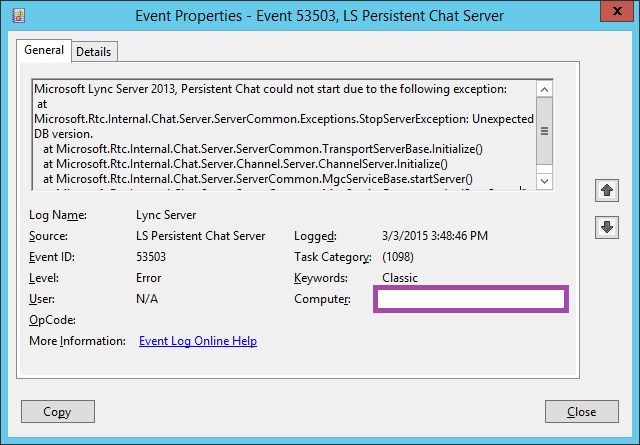
Task: Select the Log Name value Lync Server
Action: [x=168, y=215]
